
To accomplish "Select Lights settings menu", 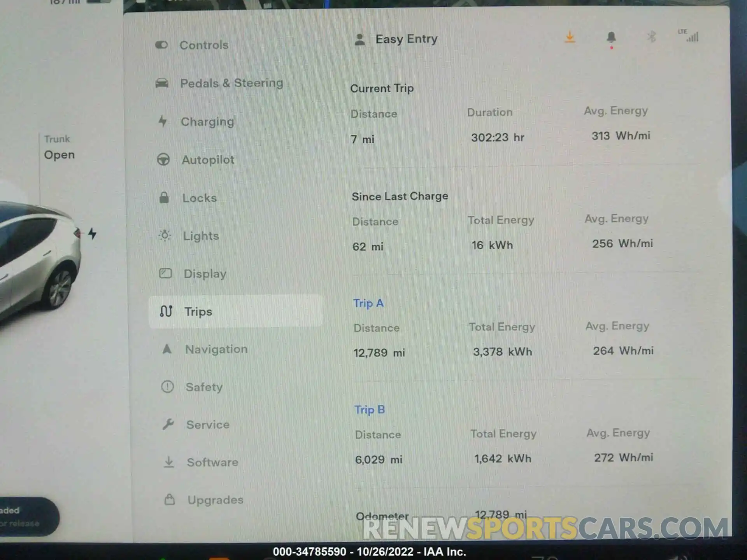I will tap(201, 235).
